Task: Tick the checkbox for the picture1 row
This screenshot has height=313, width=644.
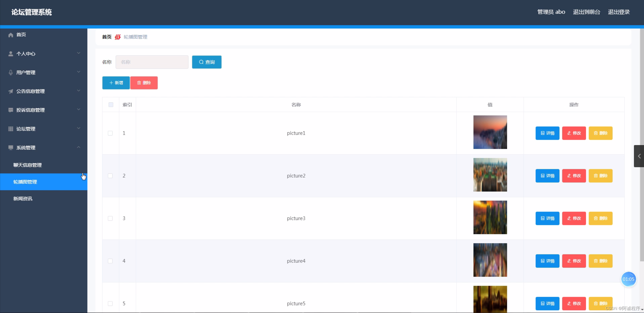Action: point(110,133)
